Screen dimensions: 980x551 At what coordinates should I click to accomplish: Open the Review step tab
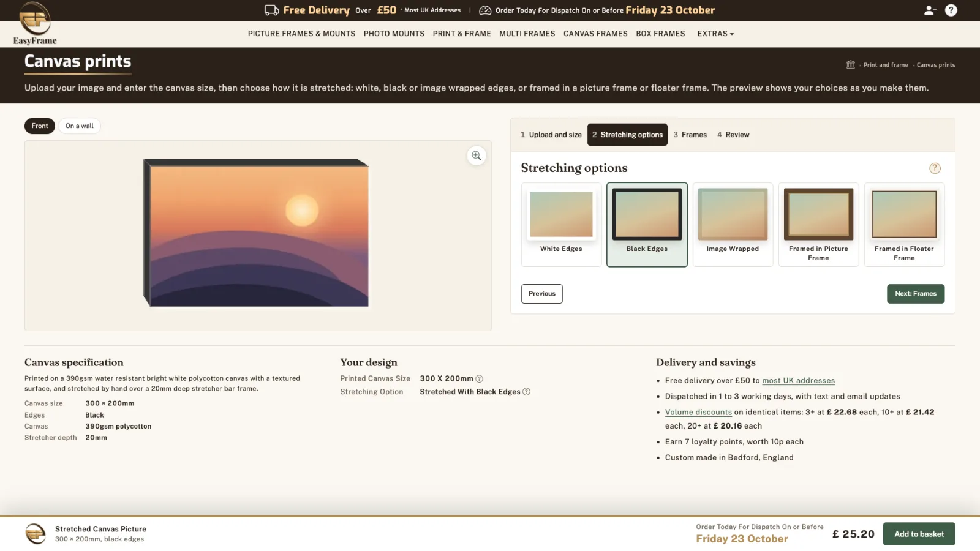pyautogui.click(x=733, y=135)
